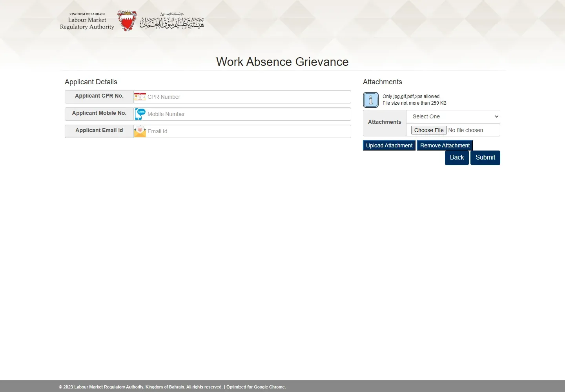
Task: Click the Applicant Email Id label
Action: tap(99, 130)
